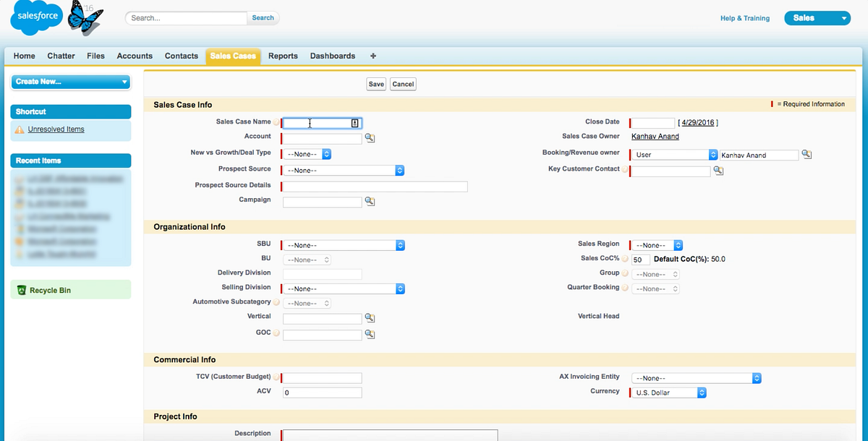Image resolution: width=868 pixels, height=441 pixels.
Task: Click the Save button
Action: (x=376, y=84)
